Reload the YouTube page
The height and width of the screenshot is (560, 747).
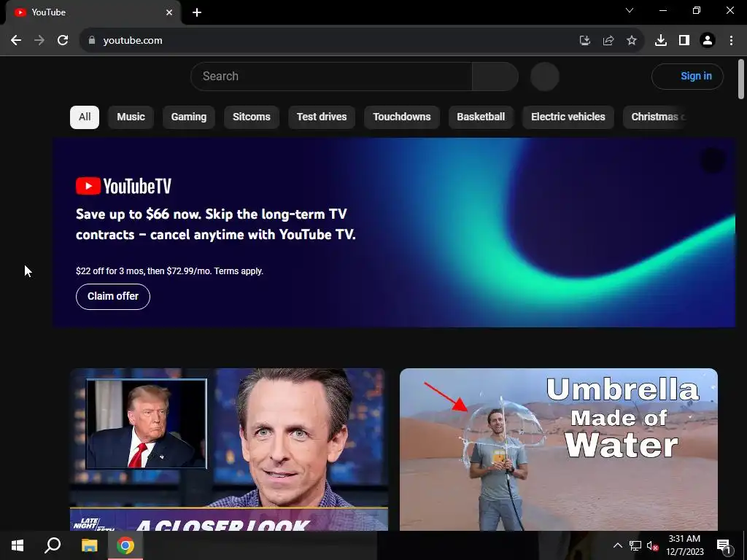click(x=63, y=41)
